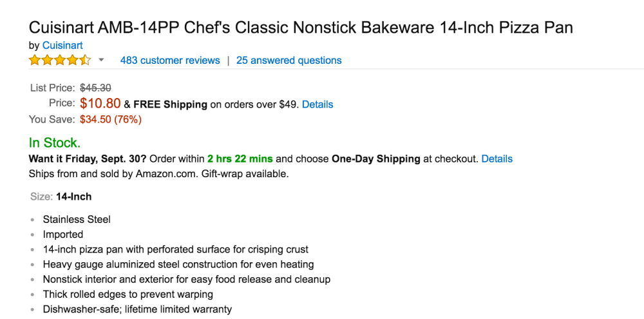Click the crossed-out $45.30 list price

[96, 88]
